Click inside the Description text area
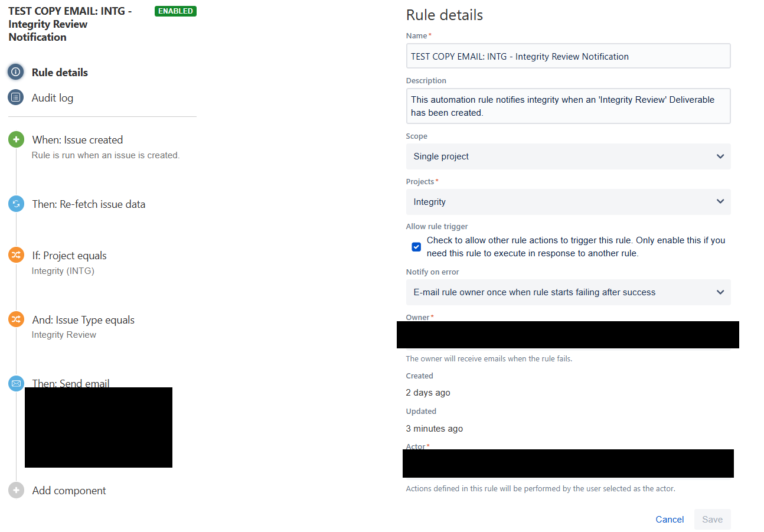This screenshot has width=764, height=532. [568, 106]
